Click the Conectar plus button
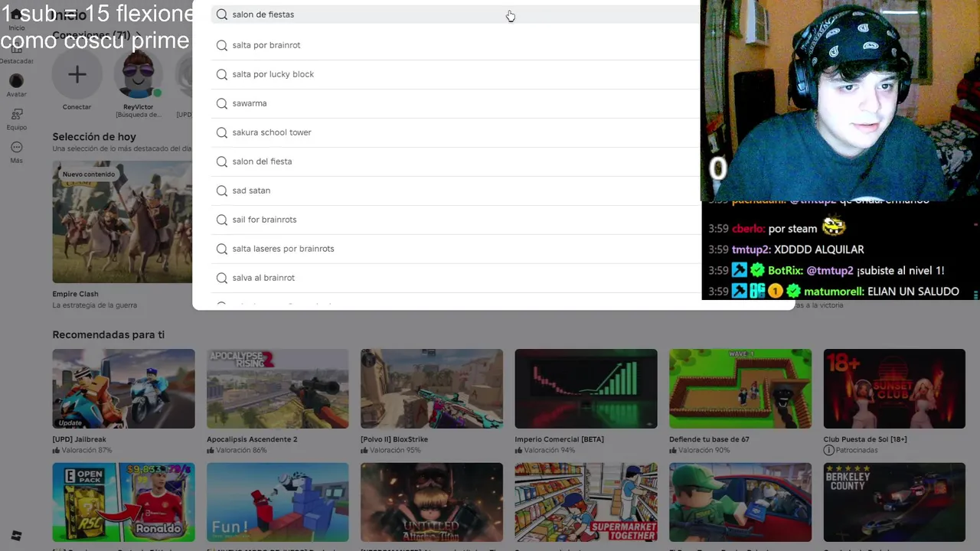 77,74
